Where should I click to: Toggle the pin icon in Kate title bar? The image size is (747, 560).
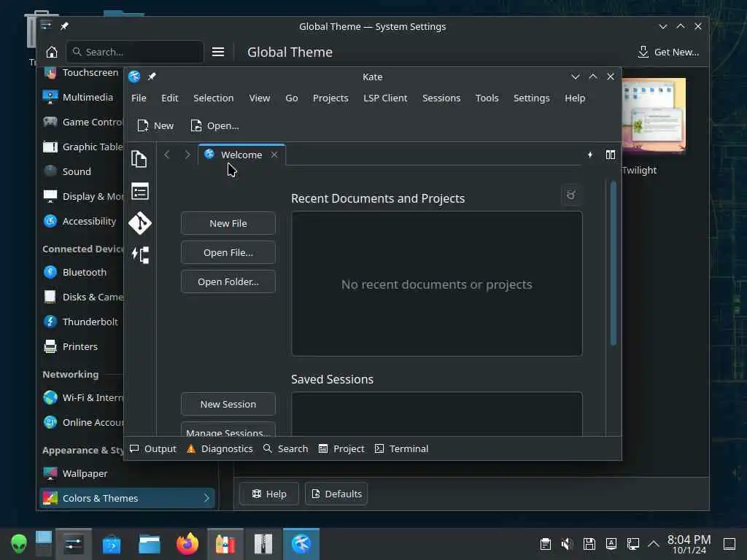pos(152,77)
